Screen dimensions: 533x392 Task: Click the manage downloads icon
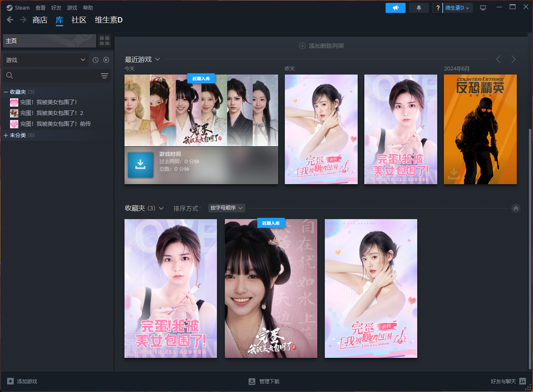(252, 382)
